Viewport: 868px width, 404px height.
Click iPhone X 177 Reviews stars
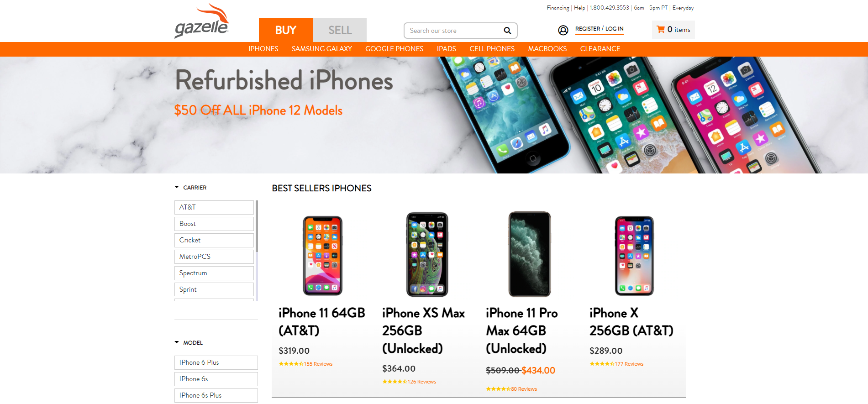[x=616, y=364]
